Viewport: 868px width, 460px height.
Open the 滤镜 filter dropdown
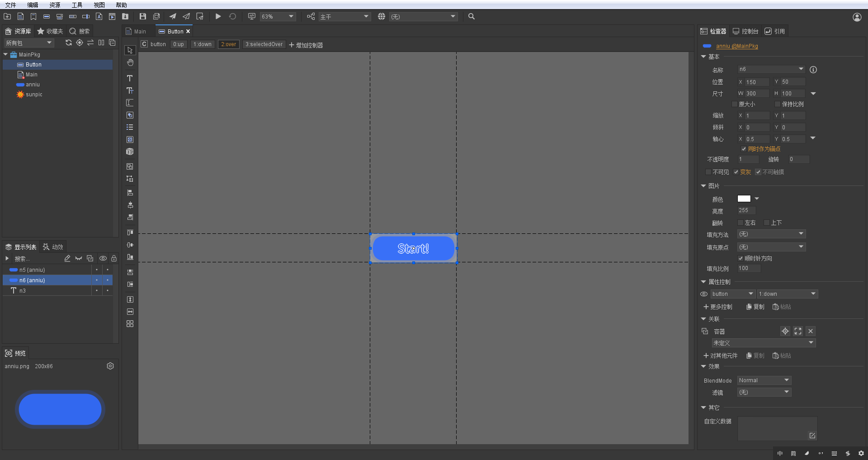pos(764,392)
